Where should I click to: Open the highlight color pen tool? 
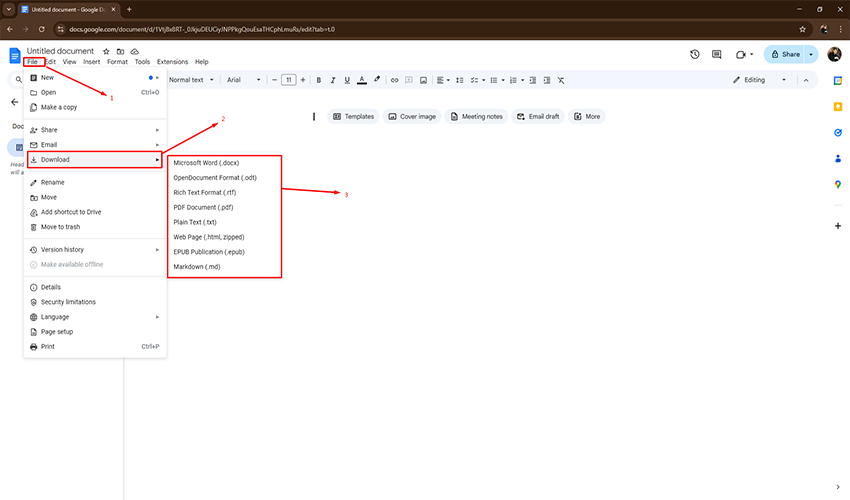click(377, 80)
